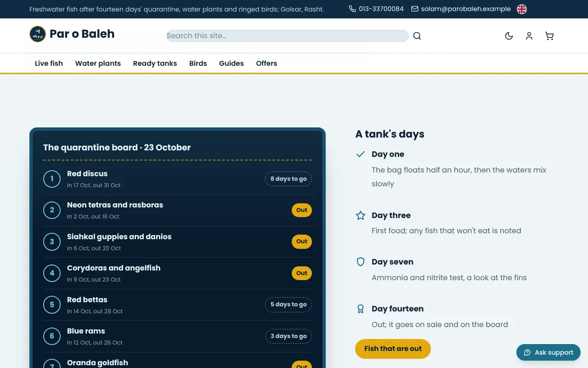588x368 pixels.
Task: Click the 8 days to go badge
Action: (288, 179)
